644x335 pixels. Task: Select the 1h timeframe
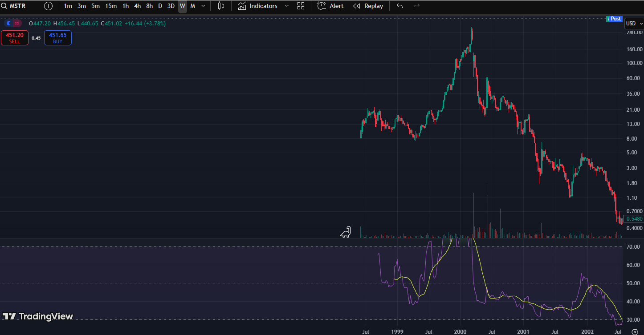coord(126,6)
